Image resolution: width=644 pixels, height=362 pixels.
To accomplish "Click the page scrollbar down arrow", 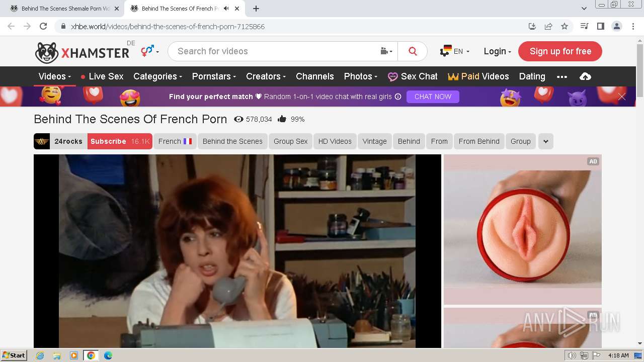I will click(x=639, y=343).
